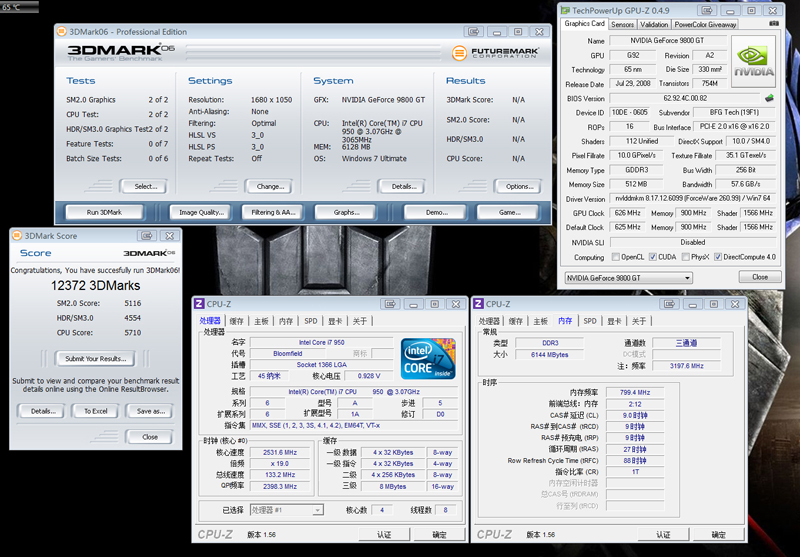The width and height of the screenshot is (800, 557).
Task: Open Filtering & AA... settings
Action: [273, 212]
